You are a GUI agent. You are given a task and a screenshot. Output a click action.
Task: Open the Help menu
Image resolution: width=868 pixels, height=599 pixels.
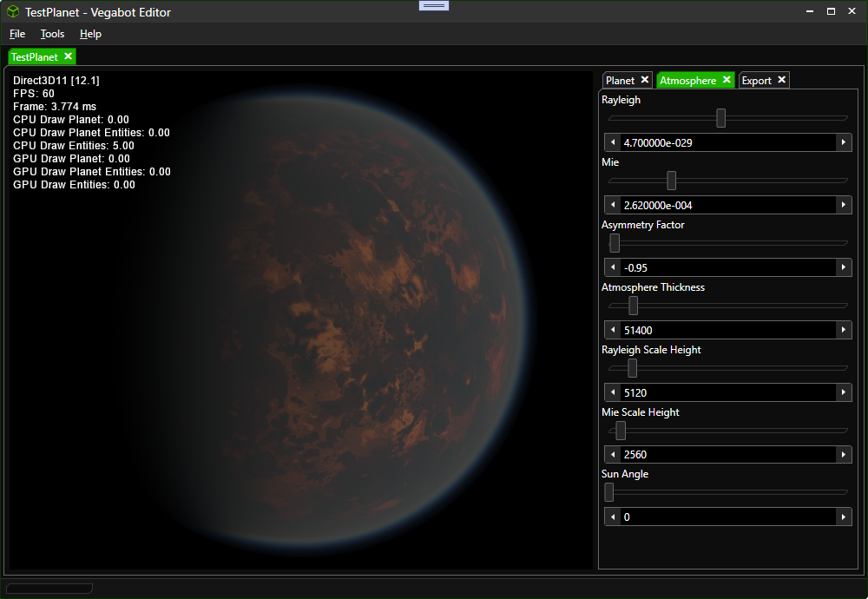pyautogui.click(x=90, y=34)
